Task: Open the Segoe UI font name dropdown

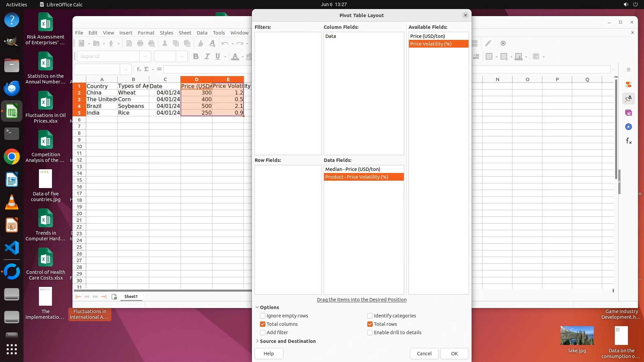Action: point(145,56)
